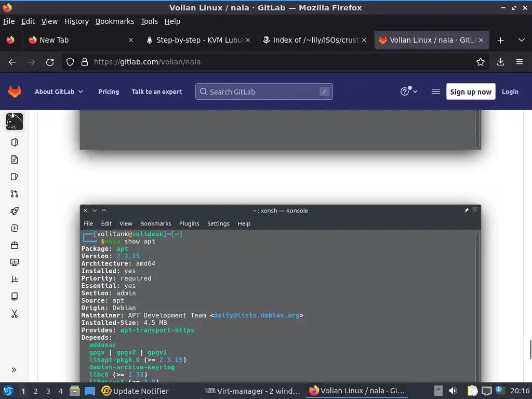Open Packages and registries sidebar icon
The image size is (532, 399).
pyautogui.click(x=14, y=245)
